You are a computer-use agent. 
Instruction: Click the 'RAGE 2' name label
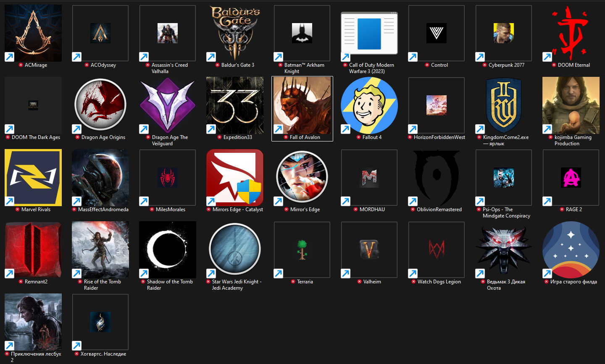tap(573, 209)
